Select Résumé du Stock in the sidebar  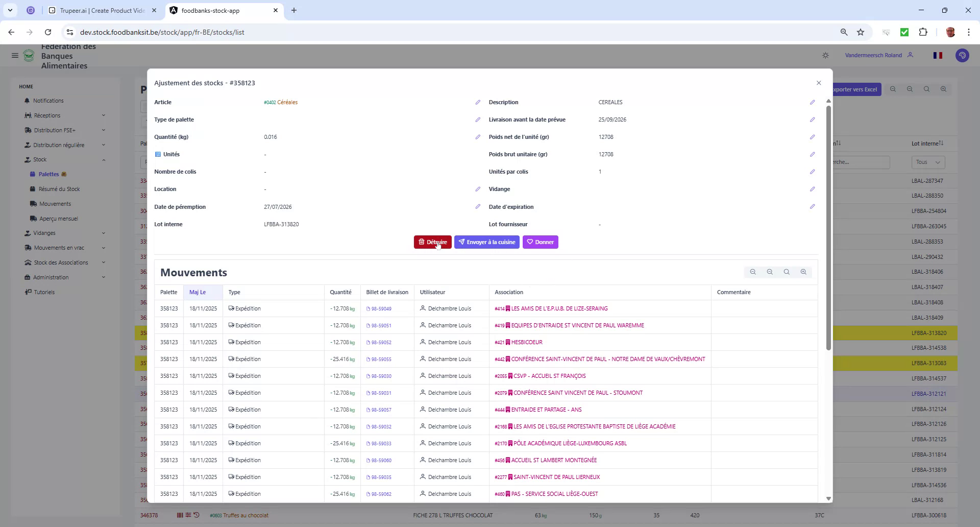pos(60,188)
